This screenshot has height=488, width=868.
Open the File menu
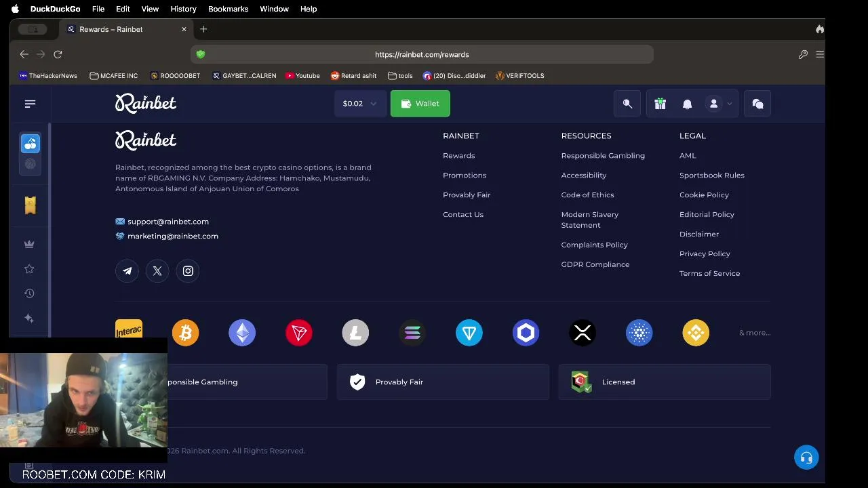click(98, 9)
